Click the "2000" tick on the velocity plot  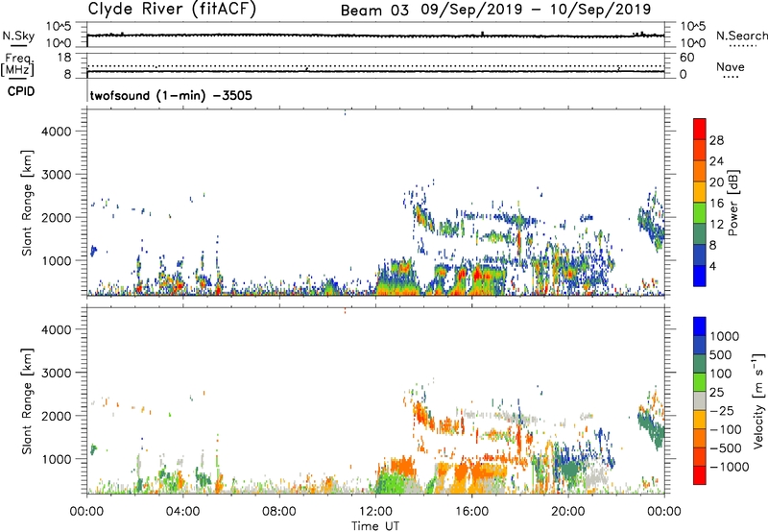pyautogui.click(x=56, y=416)
